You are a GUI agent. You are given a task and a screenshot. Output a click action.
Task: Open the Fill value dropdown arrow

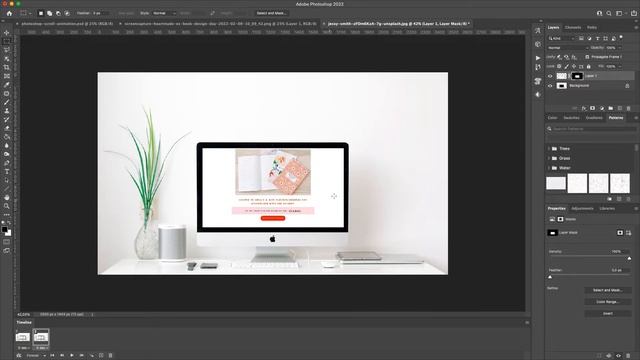(620, 66)
